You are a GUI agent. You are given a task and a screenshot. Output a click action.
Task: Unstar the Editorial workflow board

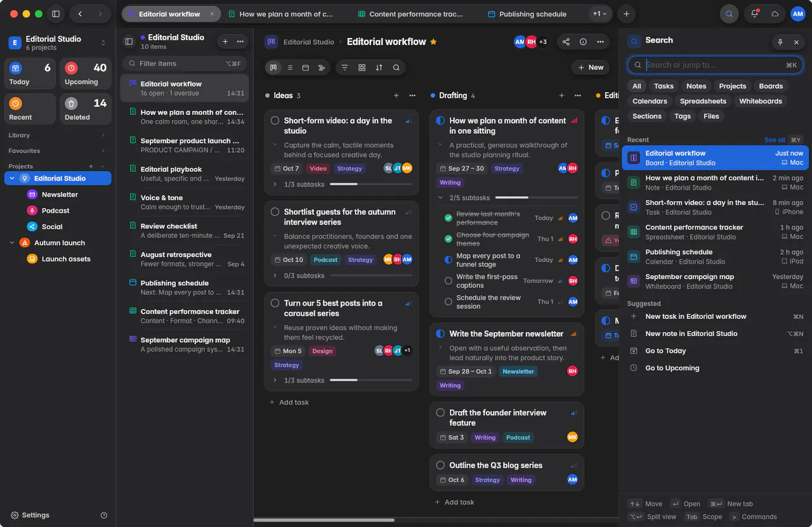click(434, 42)
